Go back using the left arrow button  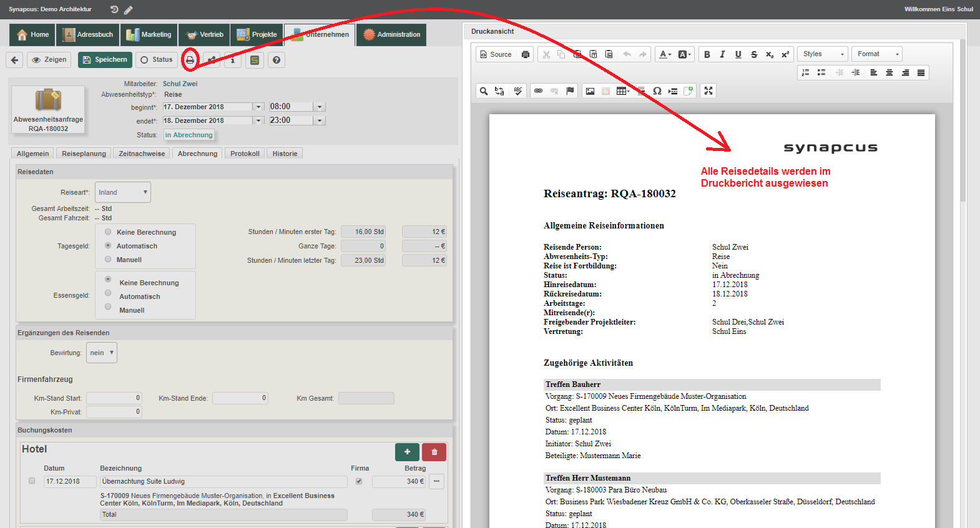tap(15, 60)
